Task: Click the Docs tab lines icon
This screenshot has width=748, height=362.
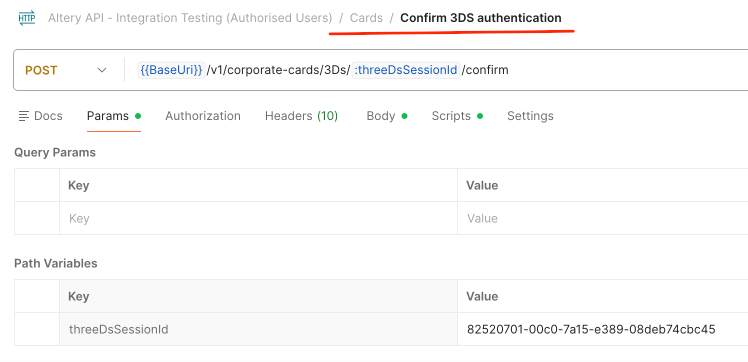Action: 24,116
